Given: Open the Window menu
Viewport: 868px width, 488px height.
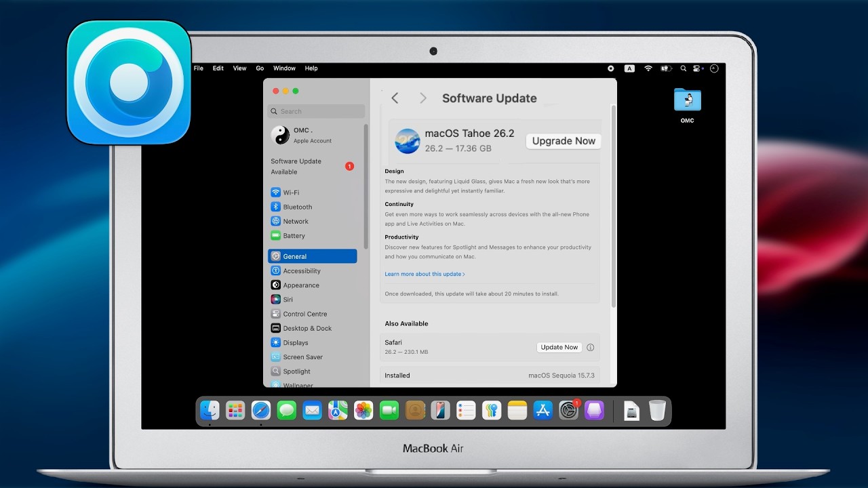Looking at the screenshot, I should pos(285,68).
